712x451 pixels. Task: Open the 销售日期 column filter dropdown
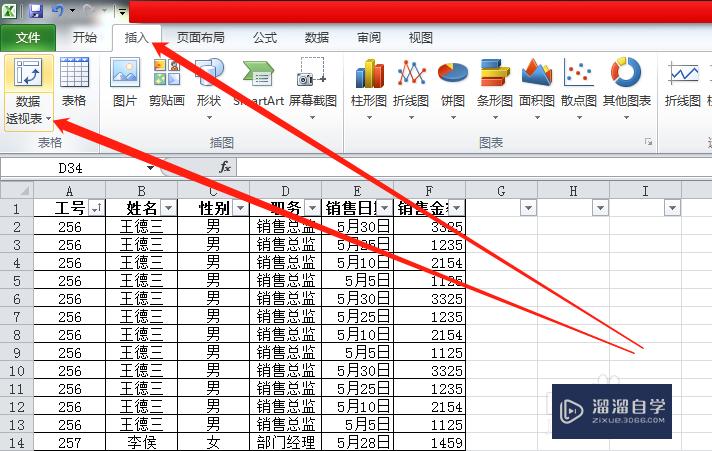coord(384,208)
